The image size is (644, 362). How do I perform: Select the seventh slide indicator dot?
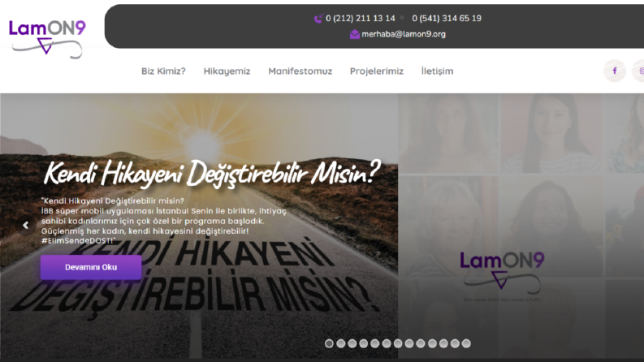398,343
